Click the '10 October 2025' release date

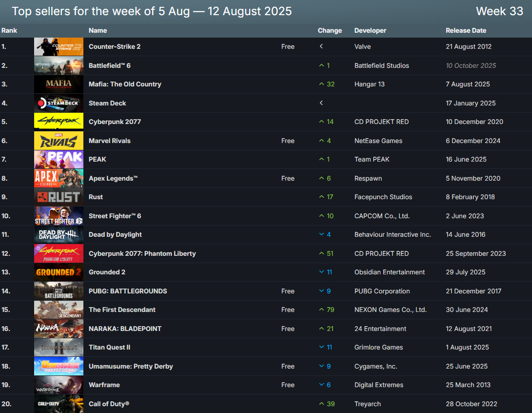(471, 65)
